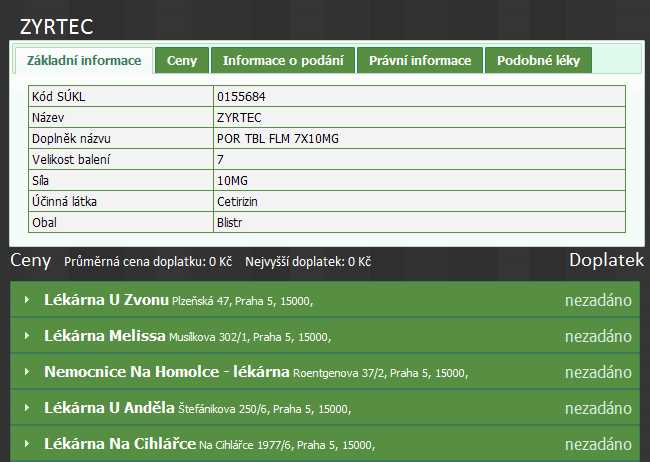Click the Doplatek column heading
The height and width of the screenshot is (462, 650).
tap(606, 260)
